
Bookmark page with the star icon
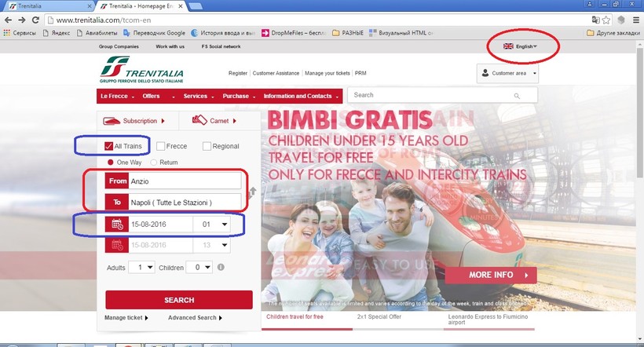(606, 20)
